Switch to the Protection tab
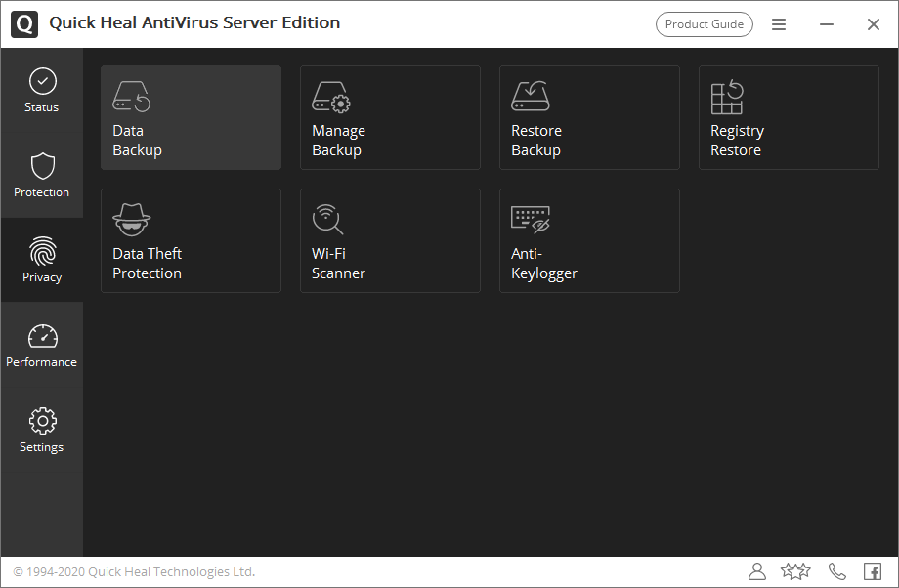The height and width of the screenshot is (588, 899). tap(42, 176)
